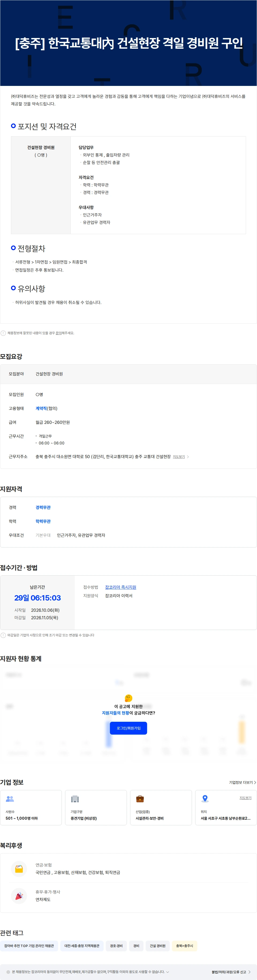Click the 산업(업종) briefcase icon
This screenshot has width=257, height=980.
[x=140, y=799]
